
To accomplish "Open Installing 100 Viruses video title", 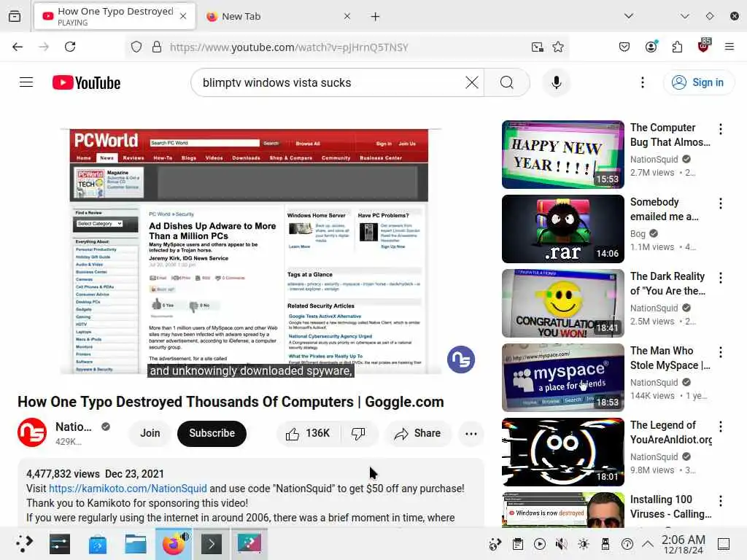I will click(670, 506).
